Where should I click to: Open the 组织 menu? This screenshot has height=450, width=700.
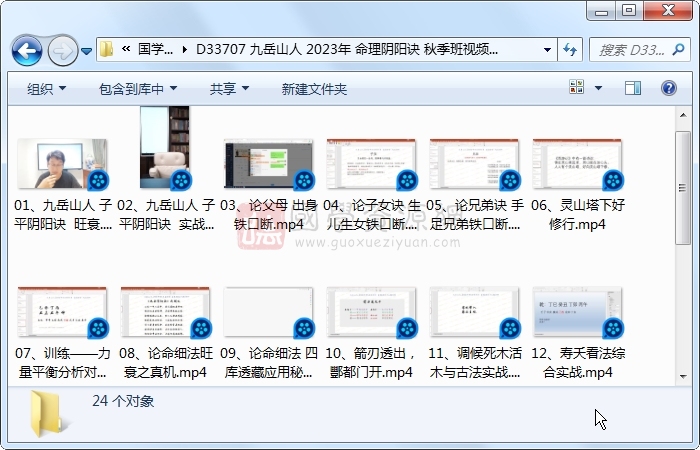coord(47,89)
